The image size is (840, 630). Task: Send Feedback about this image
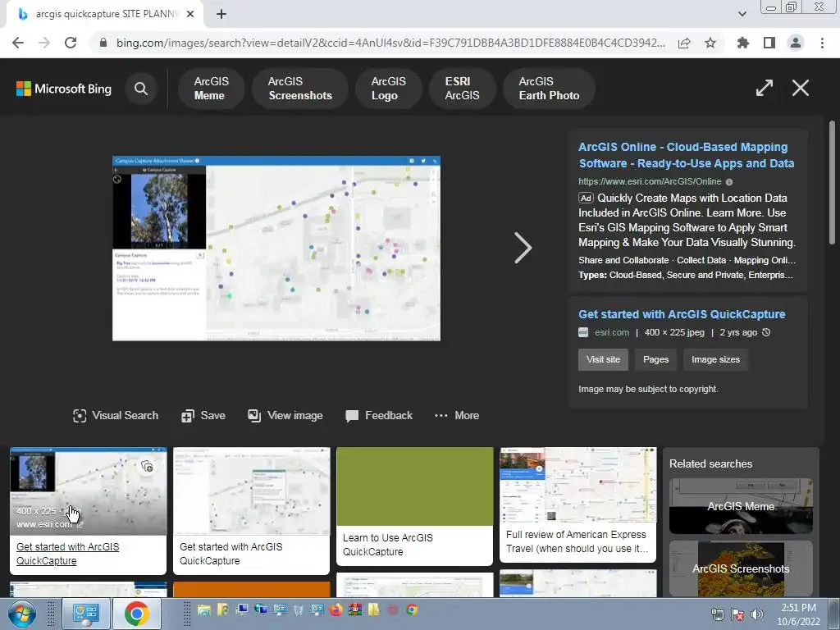[379, 416]
